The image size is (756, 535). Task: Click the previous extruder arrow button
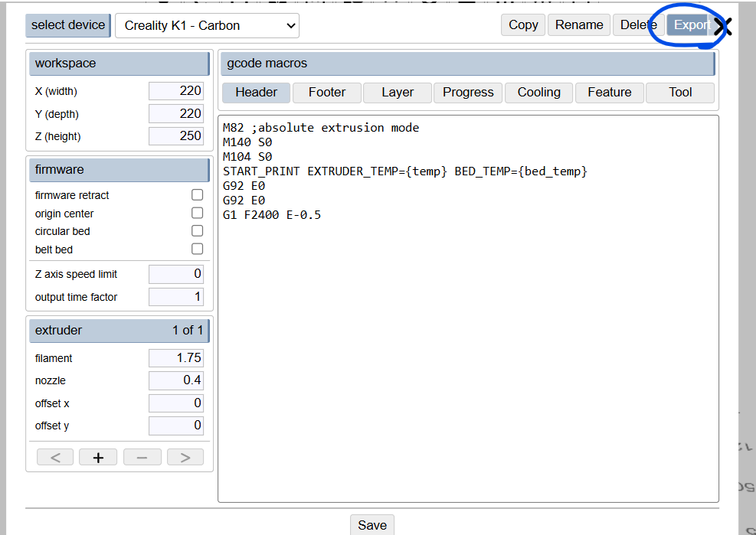(55, 457)
